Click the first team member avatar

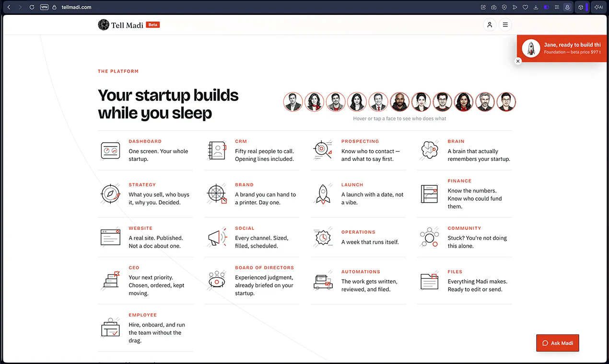pyautogui.click(x=293, y=102)
